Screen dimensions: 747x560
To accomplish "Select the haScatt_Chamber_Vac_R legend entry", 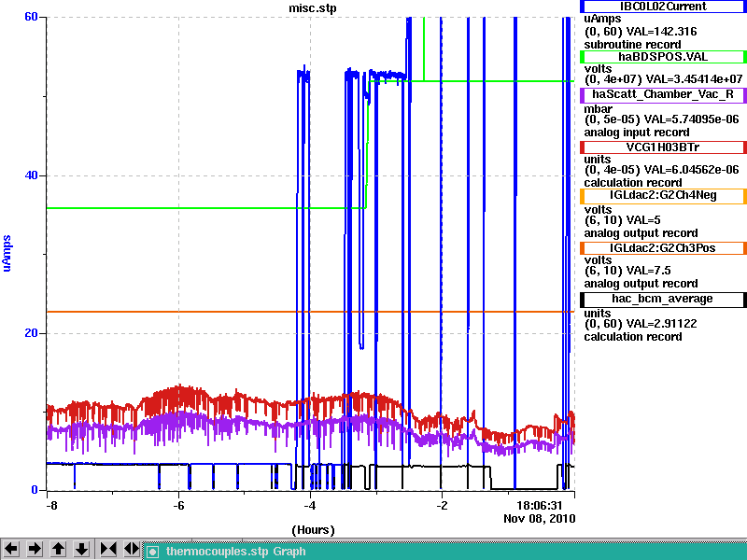I will pos(663,94).
